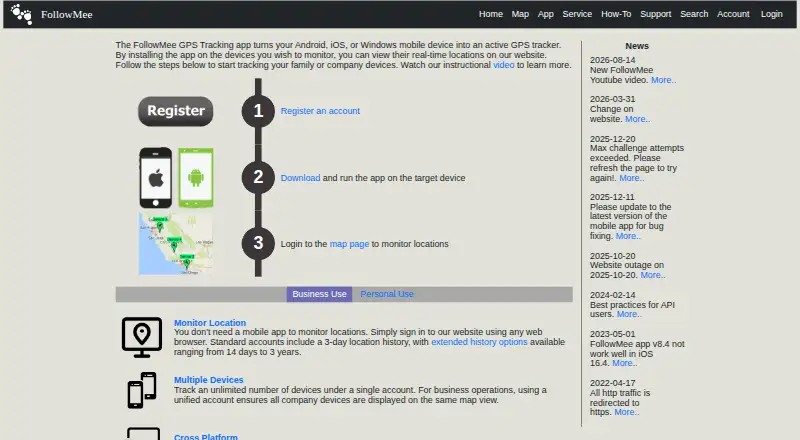Click the step 3 numbered circle
Viewport: 800px width, 440px height.
coord(258,243)
